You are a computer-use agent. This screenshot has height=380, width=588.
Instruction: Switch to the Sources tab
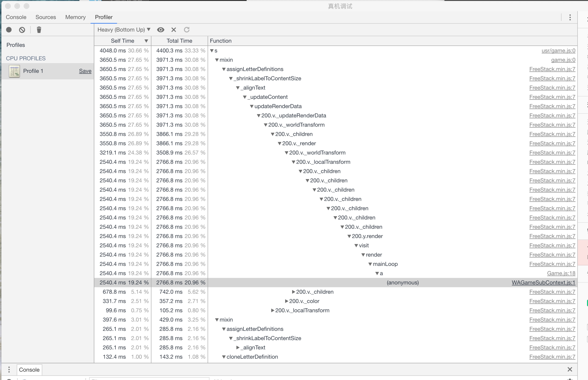point(46,17)
